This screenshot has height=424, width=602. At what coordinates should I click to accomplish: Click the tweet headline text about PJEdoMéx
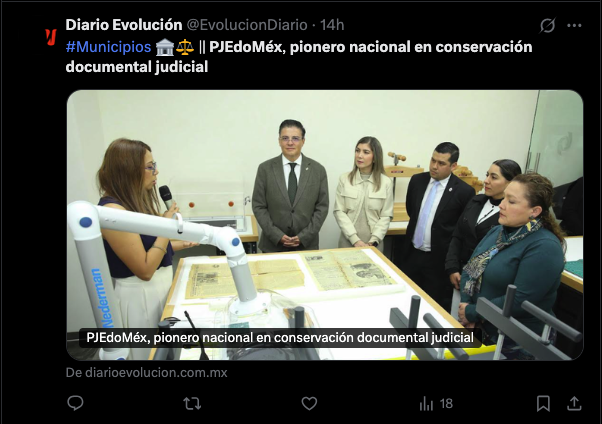click(x=299, y=57)
